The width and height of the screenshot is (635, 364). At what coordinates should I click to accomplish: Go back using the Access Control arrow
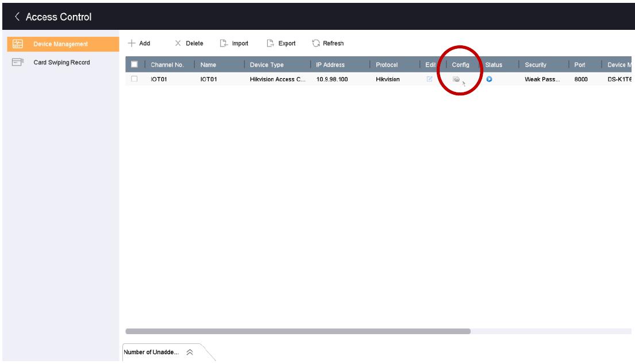[17, 17]
